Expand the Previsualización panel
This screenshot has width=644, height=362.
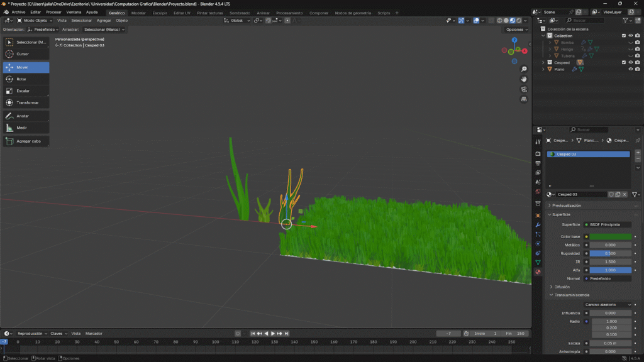(567, 206)
